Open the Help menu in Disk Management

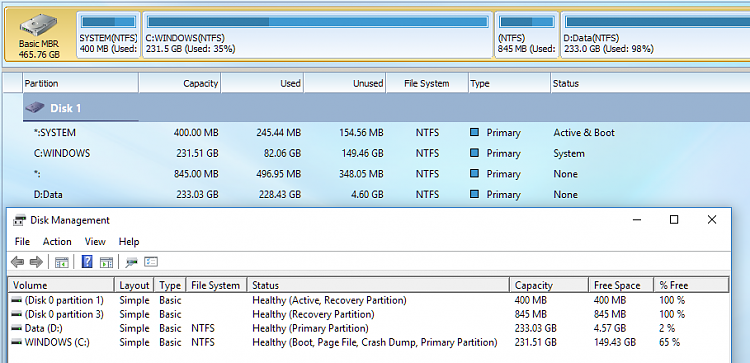[129, 242]
